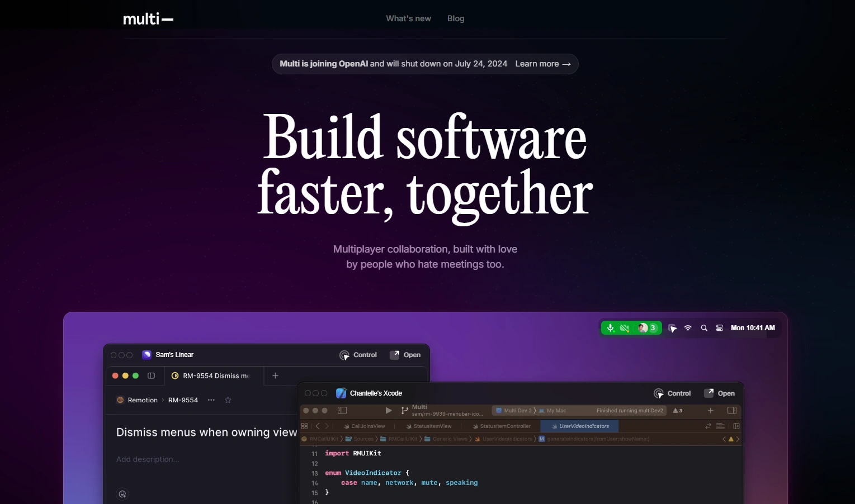Click the UserVideoIndicators file breadcrumb
This screenshot has width=855, height=504.
(x=503, y=439)
